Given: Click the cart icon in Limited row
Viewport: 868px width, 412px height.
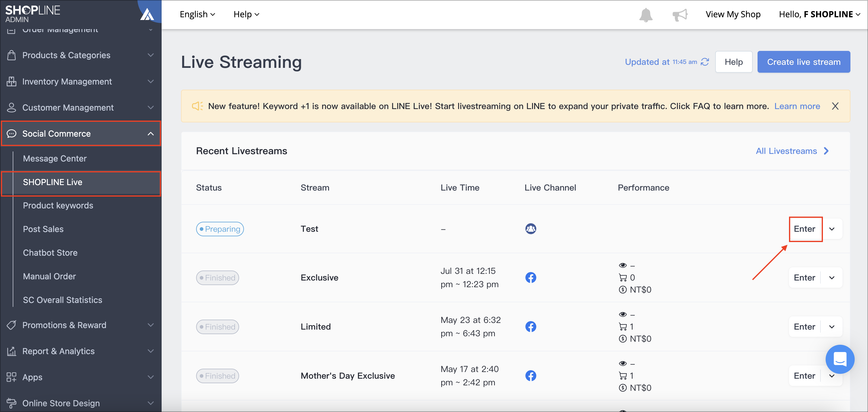Looking at the screenshot, I should coord(623,327).
